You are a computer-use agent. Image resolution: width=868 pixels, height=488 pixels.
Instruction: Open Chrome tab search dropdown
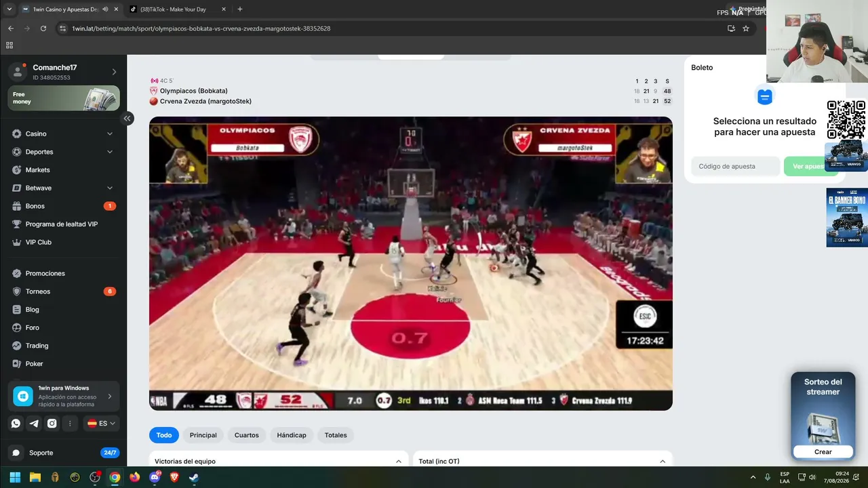[x=9, y=9]
